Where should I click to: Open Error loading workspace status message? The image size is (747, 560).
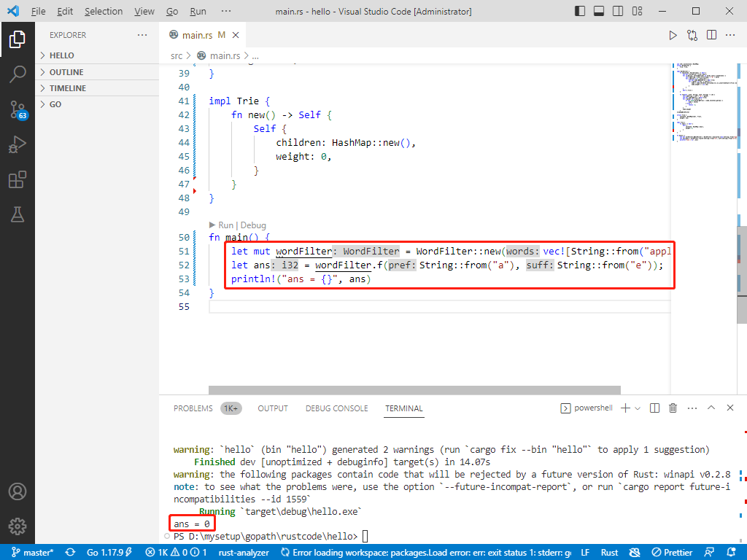point(426,553)
